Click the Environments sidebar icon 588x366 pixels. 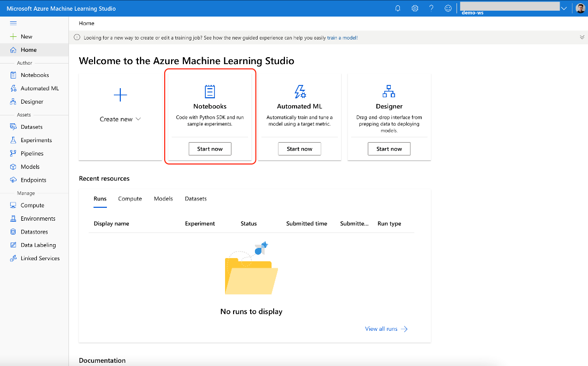tap(13, 219)
